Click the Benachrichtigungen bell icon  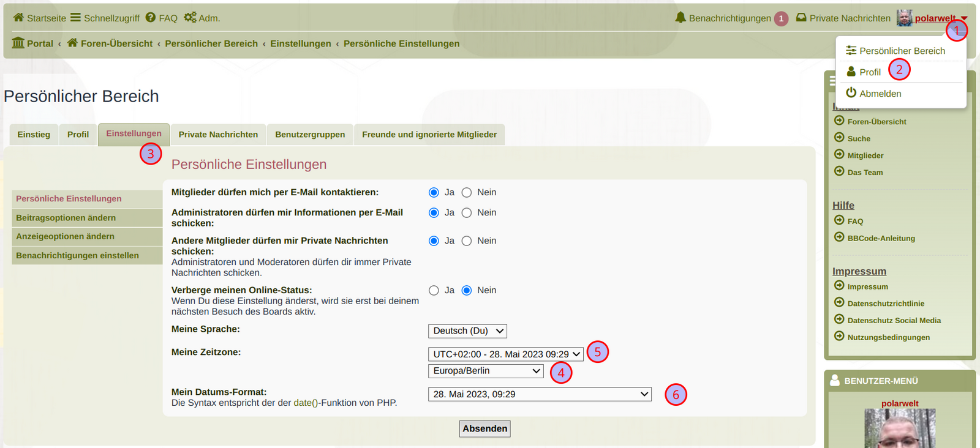[680, 18]
